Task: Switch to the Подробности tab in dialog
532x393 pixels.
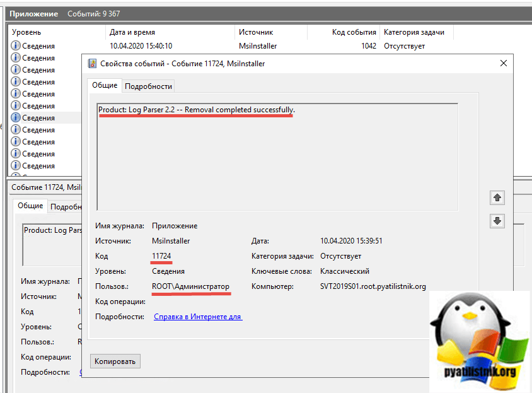Action: click(x=148, y=86)
